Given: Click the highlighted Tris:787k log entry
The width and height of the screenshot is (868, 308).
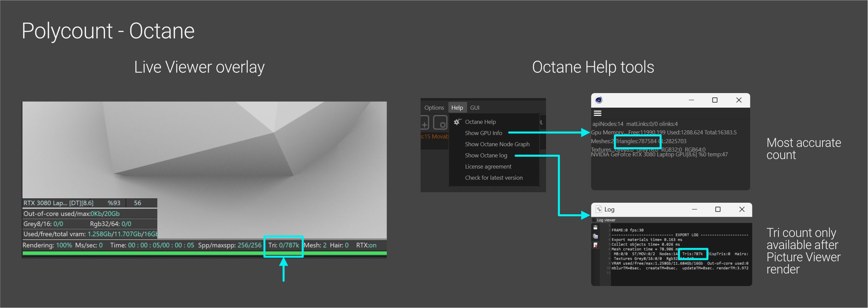Looking at the screenshot, I should coord(693,254).
